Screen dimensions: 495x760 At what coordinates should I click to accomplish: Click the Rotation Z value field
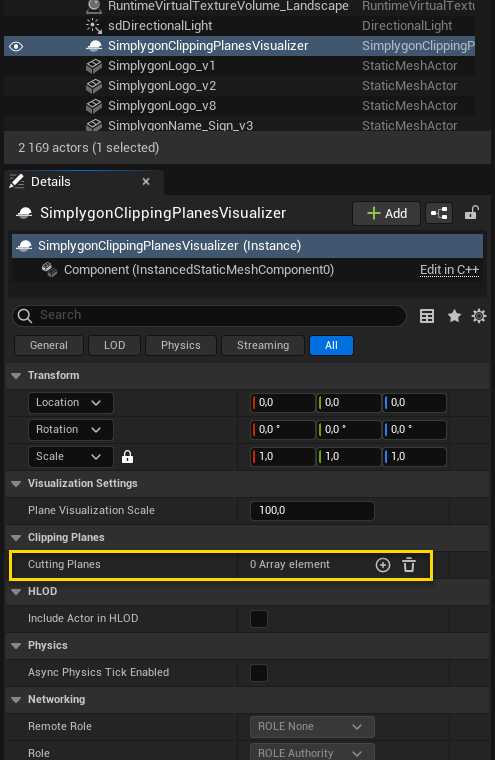[x=415, y=430]
